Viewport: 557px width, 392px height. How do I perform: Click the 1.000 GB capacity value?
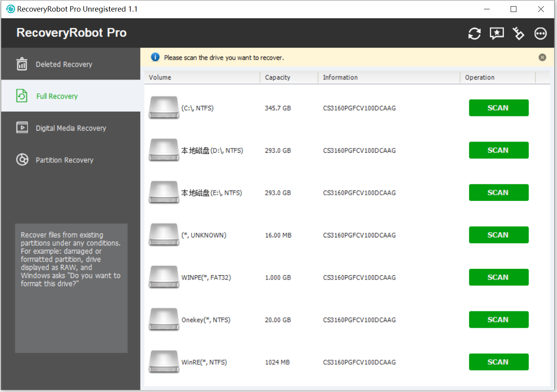(x=278, y=278)
